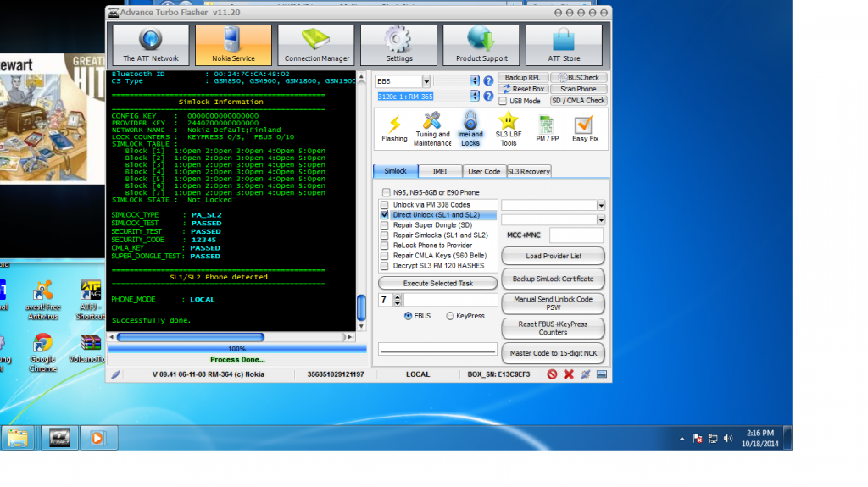Image resolution: width=868 pixels, height=487 pixels.
Task: Open SL3 LBF Tools
Action: tap(508, 127)
